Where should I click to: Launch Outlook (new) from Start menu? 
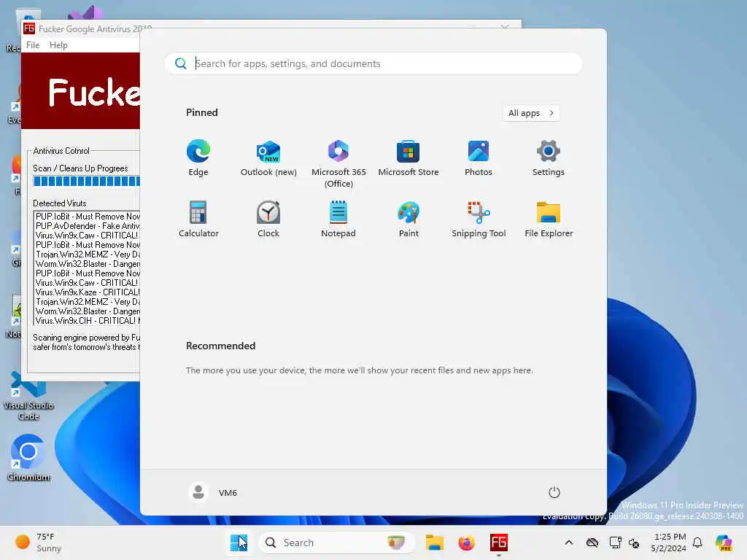[x=268, y=158]
